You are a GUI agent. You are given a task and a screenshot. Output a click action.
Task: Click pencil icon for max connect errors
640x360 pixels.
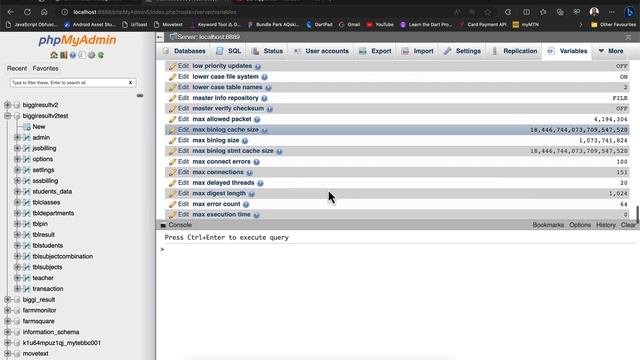[172, 162]
